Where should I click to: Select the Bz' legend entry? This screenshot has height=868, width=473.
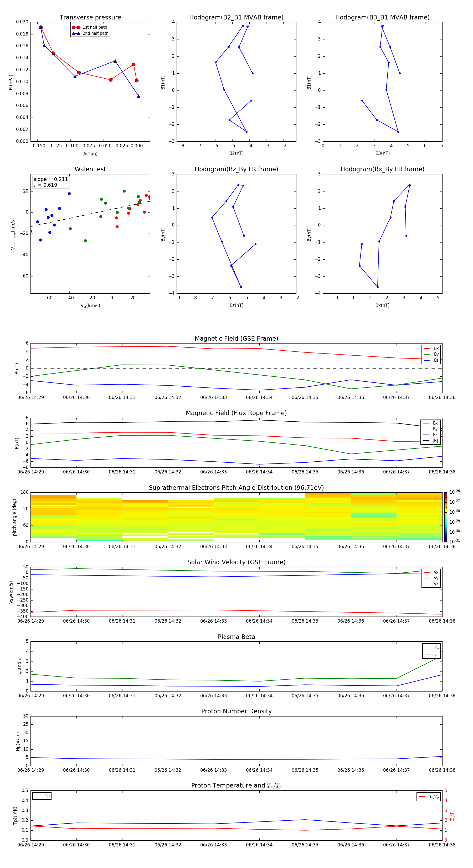[431, 435]
